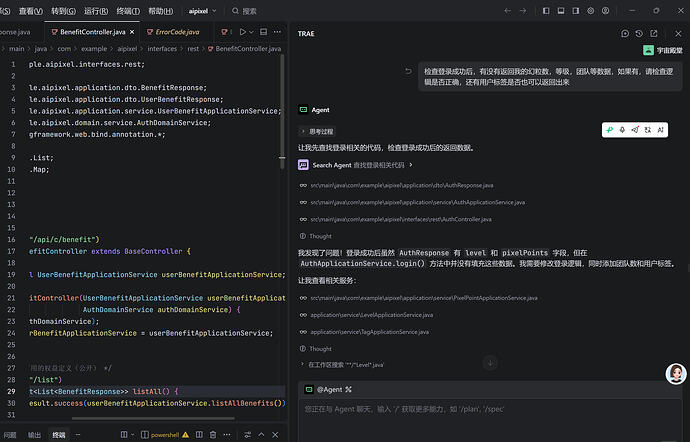
Task: Kill the terminal with the trash icon
Action: point(213,435)
